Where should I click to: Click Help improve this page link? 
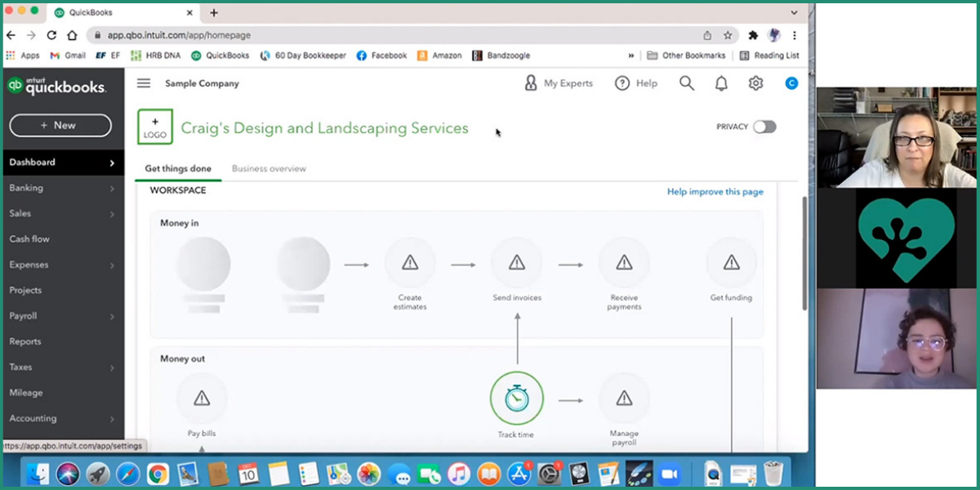click(x=715, y=192)
